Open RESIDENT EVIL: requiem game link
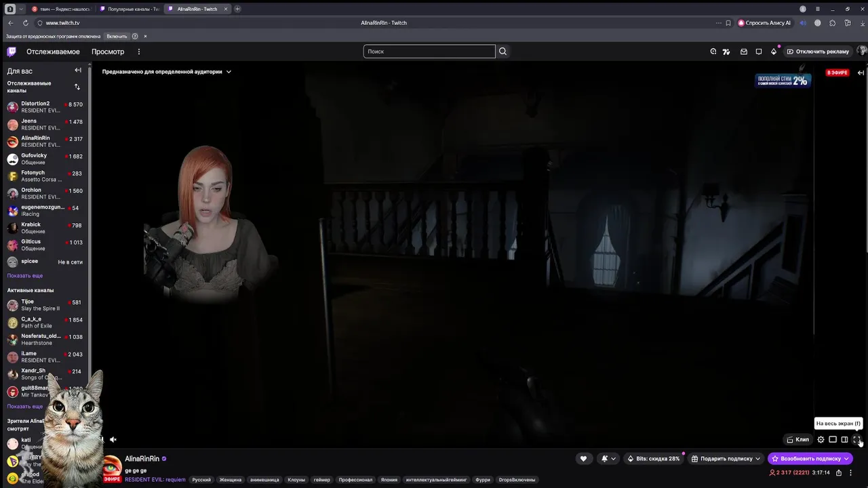 (155, 480)
